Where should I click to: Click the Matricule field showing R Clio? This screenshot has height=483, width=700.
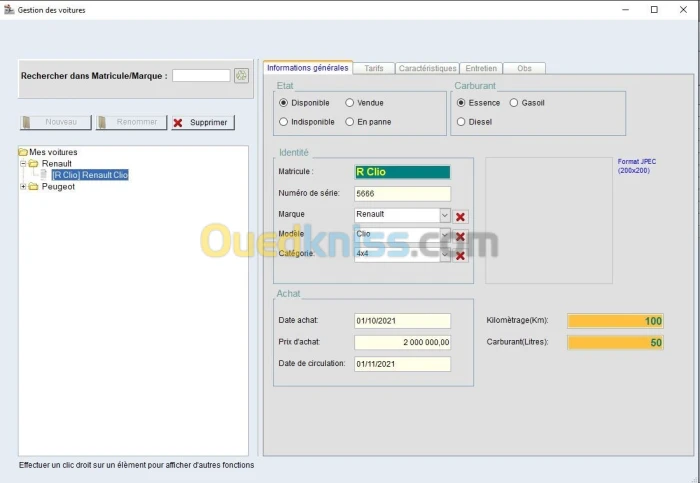point(402,172)
